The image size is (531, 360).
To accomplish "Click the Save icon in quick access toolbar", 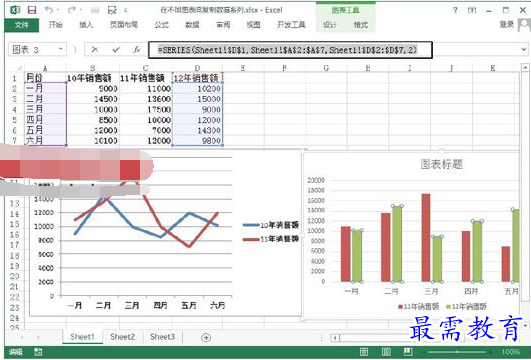I will tap(32, 10).
